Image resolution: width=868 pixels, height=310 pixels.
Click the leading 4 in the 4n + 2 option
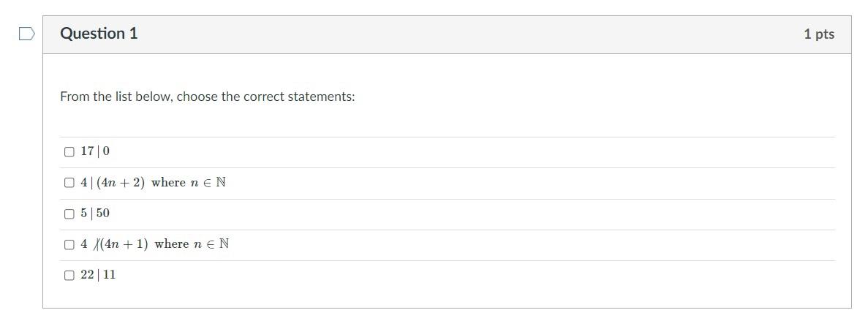click(x=83, y=182)
